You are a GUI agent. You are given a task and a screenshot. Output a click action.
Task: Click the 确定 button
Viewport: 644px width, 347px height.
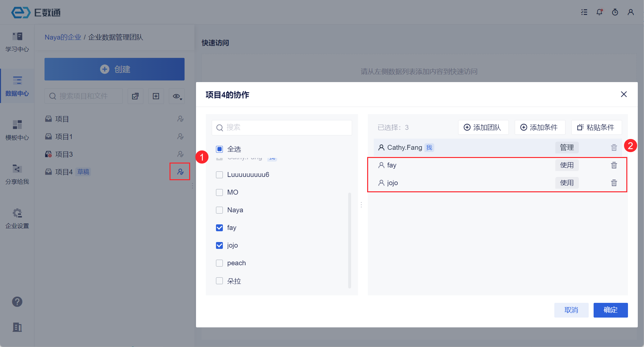[610, 310]
